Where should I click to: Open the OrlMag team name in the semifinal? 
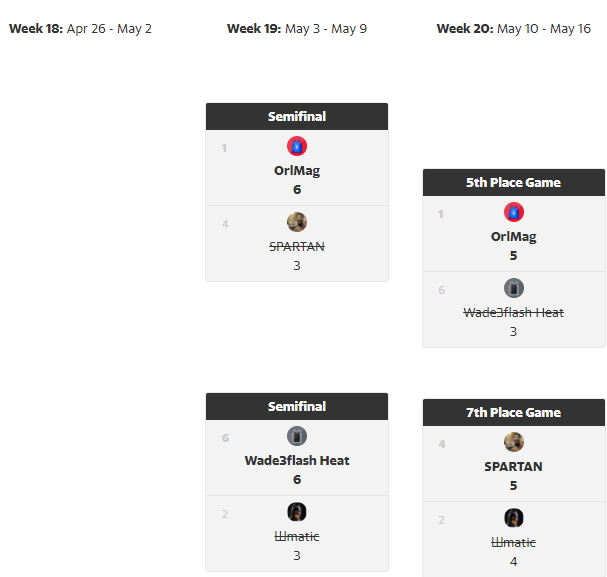(297, 170)
